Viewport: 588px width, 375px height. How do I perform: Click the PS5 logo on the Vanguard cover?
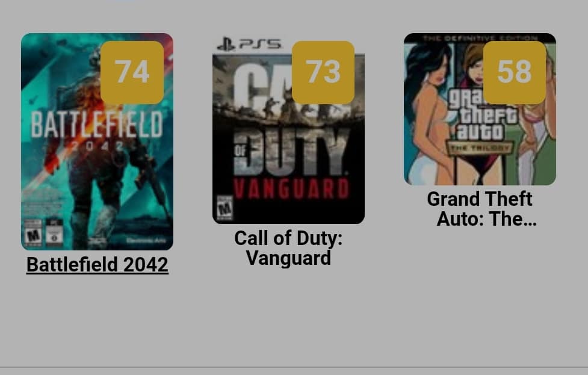pyautogui.click(x=250, y=44)
